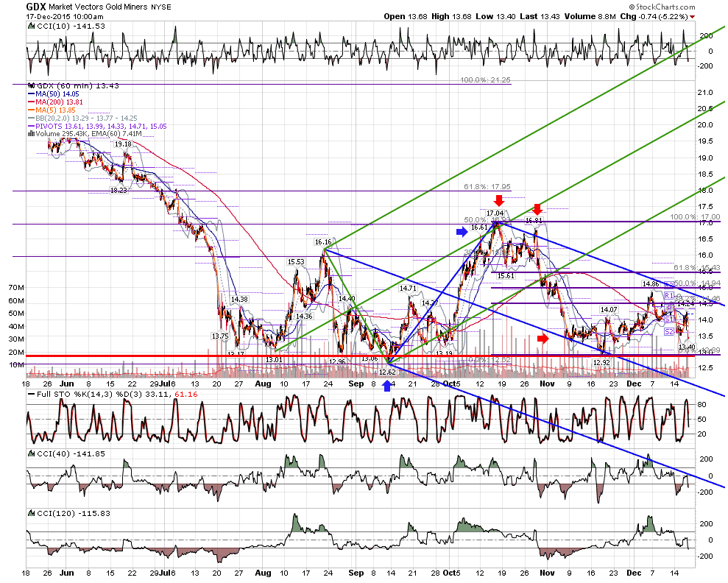Click the 19.18 price peak label

[123, 144]
